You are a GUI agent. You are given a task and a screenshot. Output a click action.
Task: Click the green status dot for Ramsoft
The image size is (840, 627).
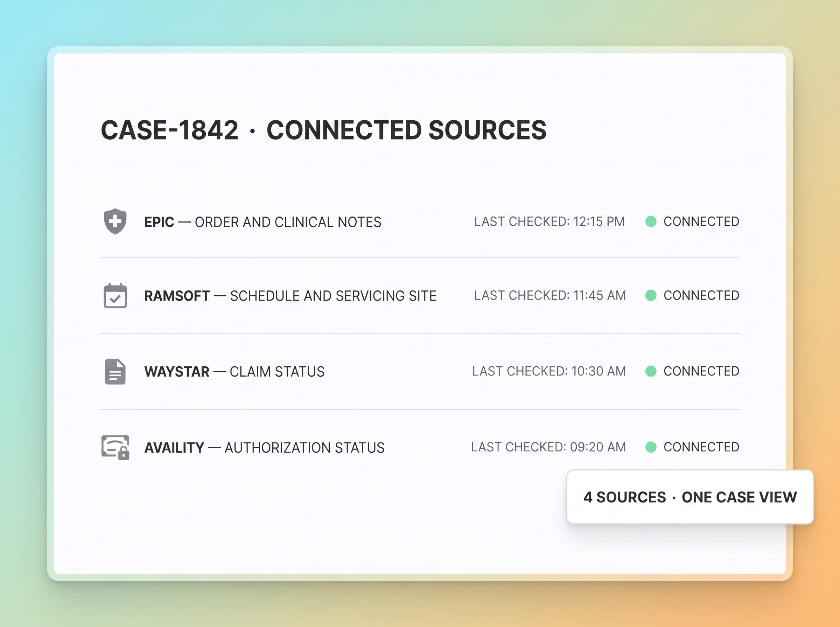pyautogui.click(x=651, y=295)
